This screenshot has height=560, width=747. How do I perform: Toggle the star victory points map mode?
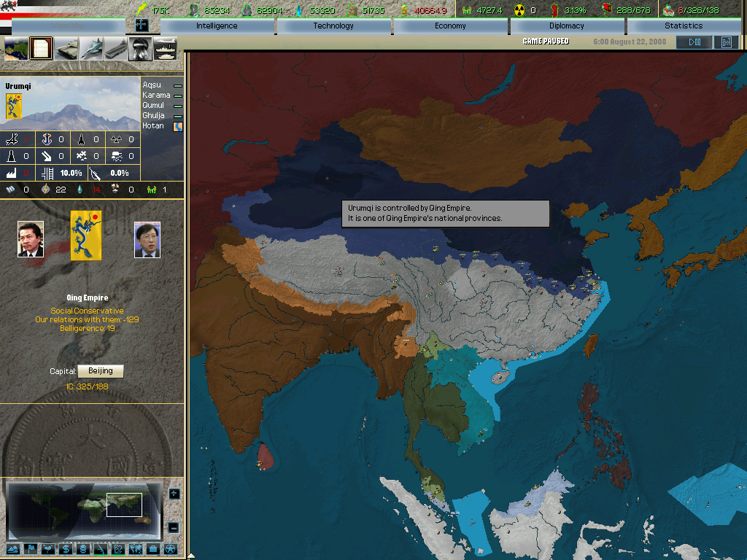pyautogui.click(x=170, y=548)
